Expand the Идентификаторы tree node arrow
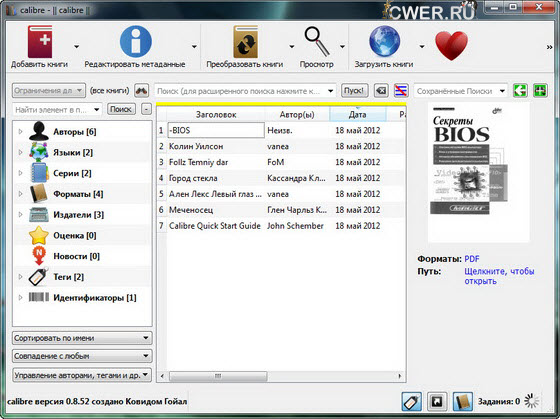This screenshot has height=419, width=560. (x=20, y=297)
